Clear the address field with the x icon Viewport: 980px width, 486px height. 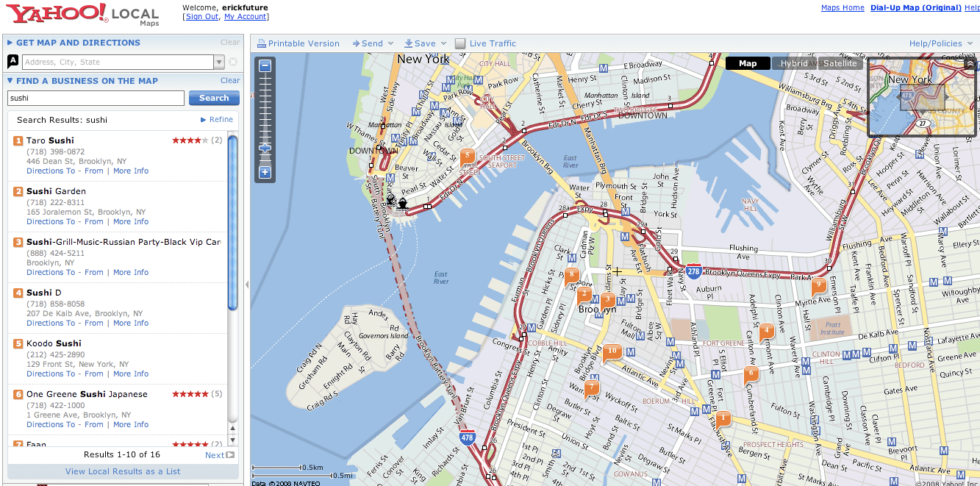233,62
